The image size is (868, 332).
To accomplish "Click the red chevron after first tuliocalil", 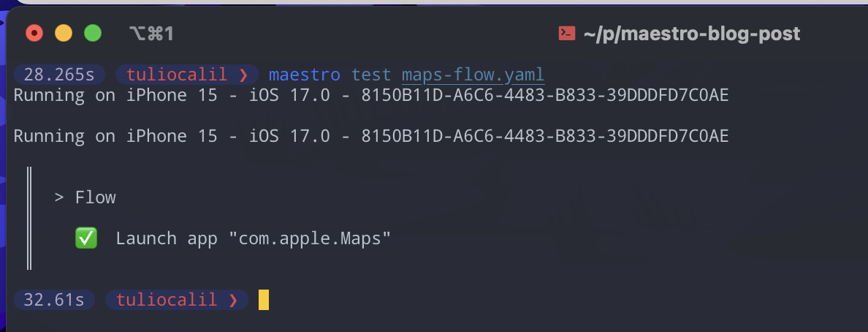I will point(243,75).
